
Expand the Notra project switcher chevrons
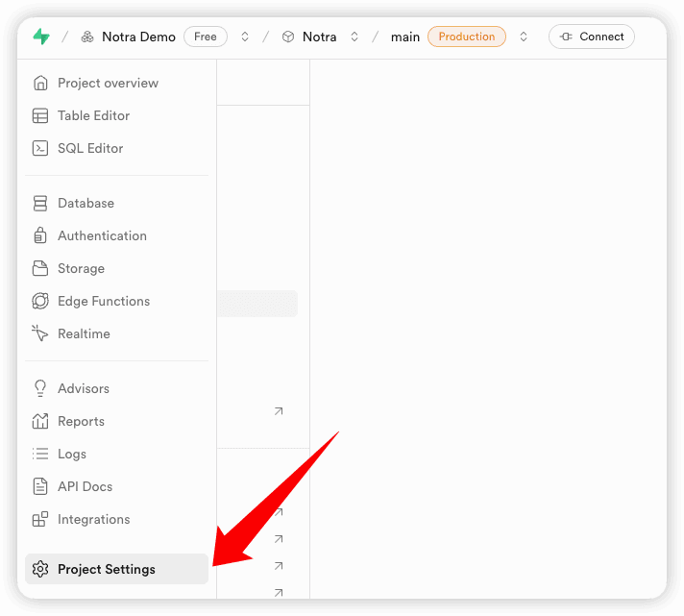pos(354,37)
